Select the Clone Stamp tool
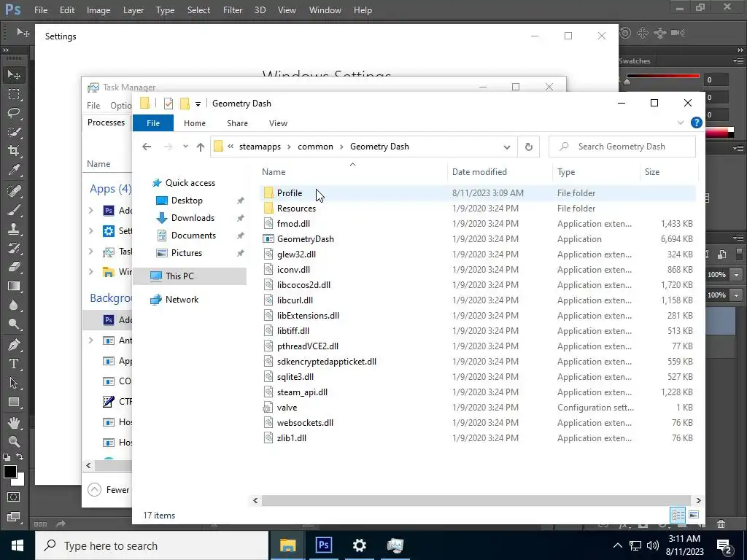Image resolution: width=747 pixels, height=560 pixels. coord(14,229)
